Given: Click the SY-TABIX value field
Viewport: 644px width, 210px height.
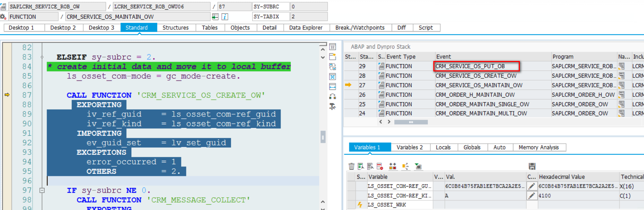Looking at the screenshot, I should [x=309, y=17].
